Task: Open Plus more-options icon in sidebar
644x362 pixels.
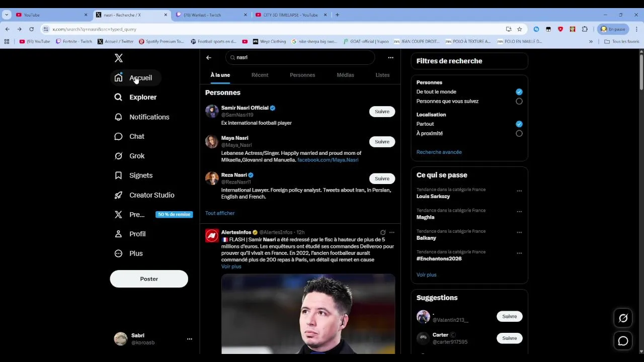Action: point(118,253)
